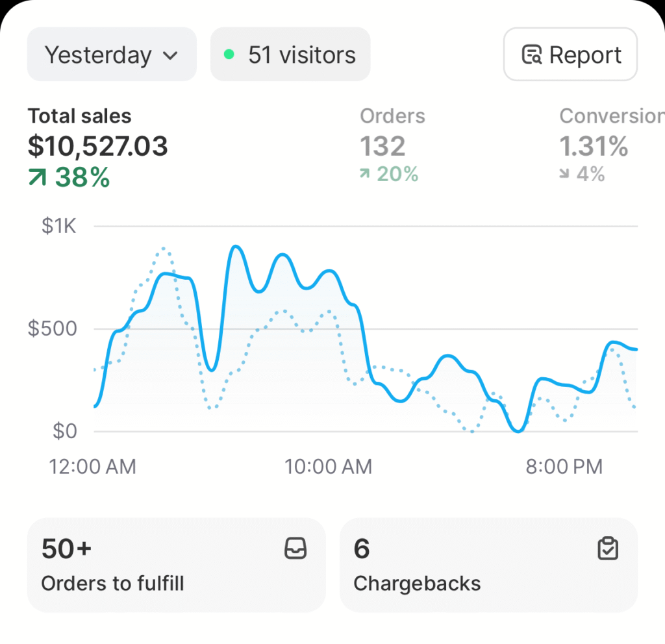
Task: Click the green up arrow beside 38%
Action: pos(37,177)
